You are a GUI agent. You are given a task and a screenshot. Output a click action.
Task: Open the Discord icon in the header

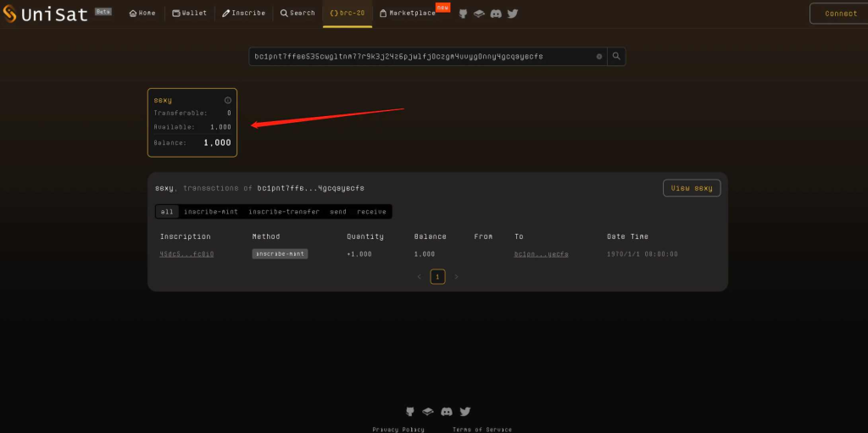496,14
